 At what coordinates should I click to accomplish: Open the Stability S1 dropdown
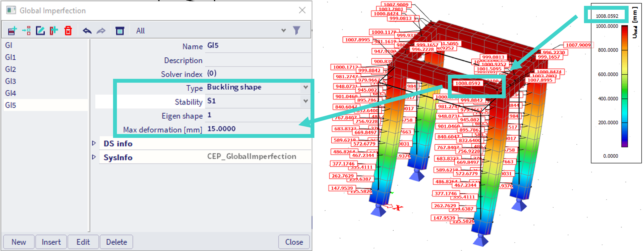tap(306, 101)
